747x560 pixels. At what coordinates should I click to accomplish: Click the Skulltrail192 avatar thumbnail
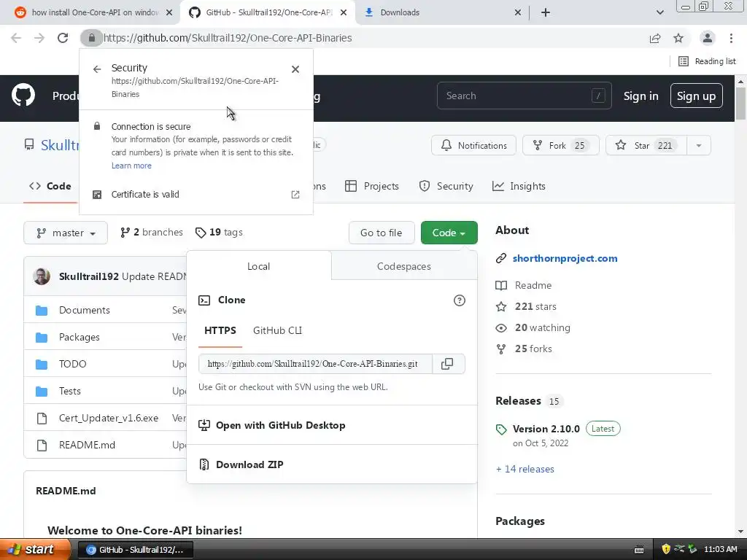coord(42,276)
